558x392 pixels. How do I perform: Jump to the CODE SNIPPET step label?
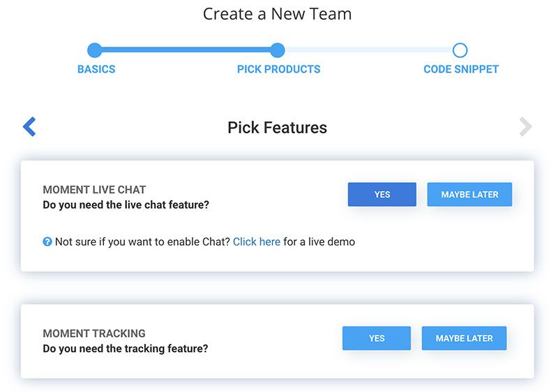click(461, 69)
